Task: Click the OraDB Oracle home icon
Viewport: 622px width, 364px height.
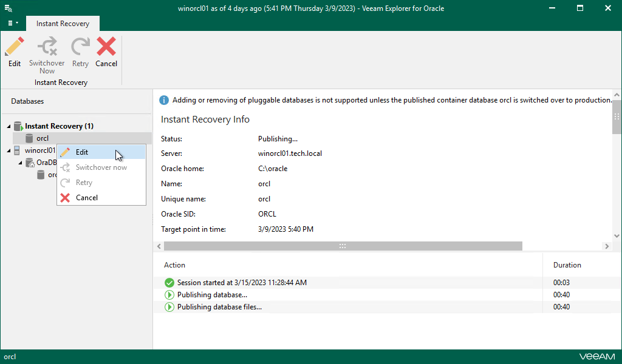Action: [30, 163]
